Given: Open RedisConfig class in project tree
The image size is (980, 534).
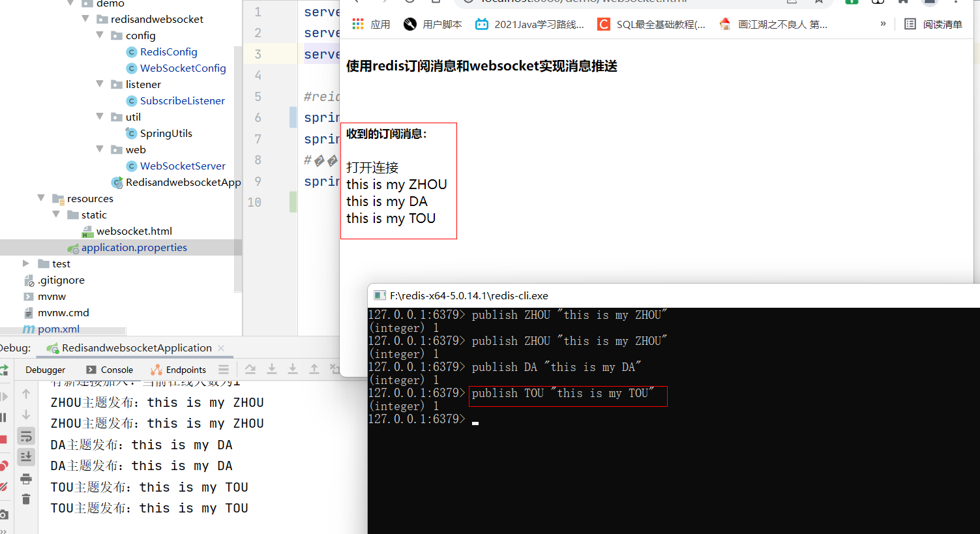Looking at the screenshot, I should pos(168,52).
